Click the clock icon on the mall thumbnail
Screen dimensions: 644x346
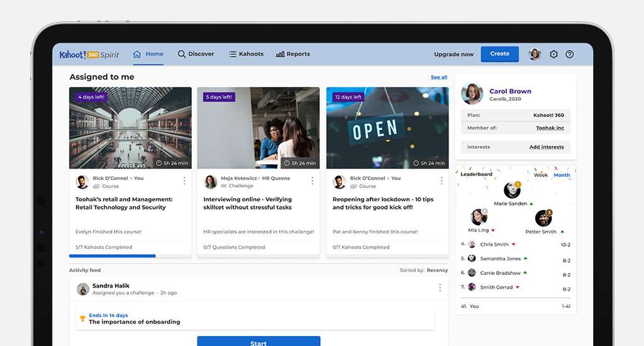coord(159,163)
